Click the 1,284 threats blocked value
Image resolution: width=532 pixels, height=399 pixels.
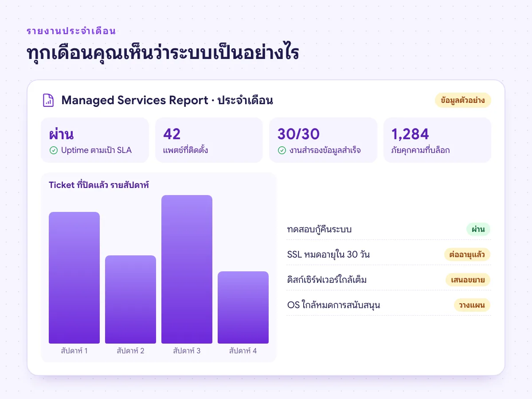pos(410,134)
